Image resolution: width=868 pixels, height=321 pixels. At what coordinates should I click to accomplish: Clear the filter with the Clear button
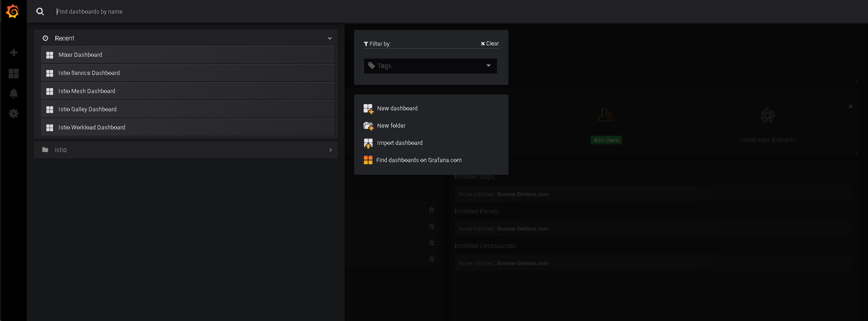click(x=490, y=44)
